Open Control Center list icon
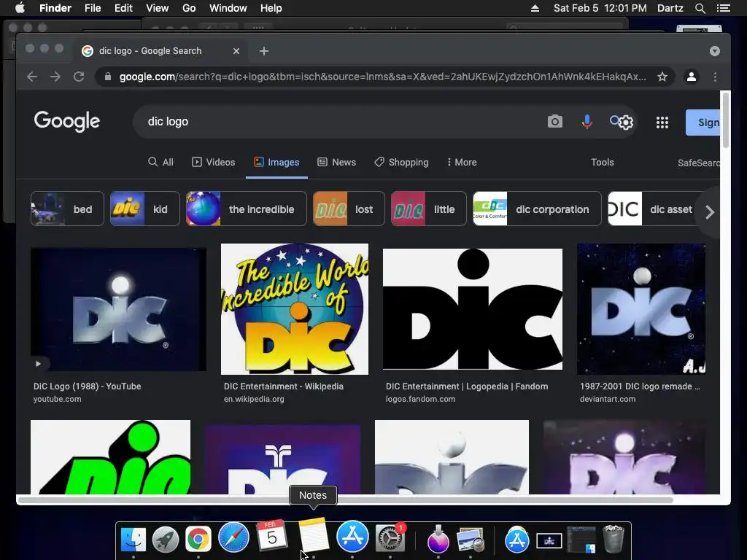747x560 pixels. [723, 8]
